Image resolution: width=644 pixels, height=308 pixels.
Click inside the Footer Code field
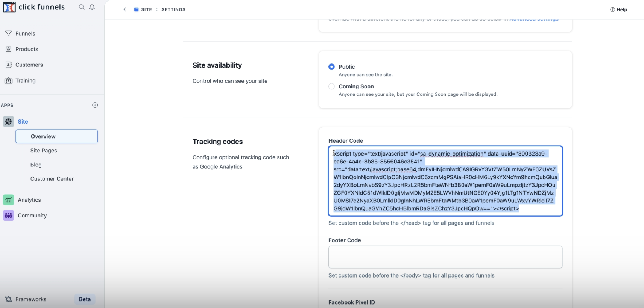coord(445,257)
